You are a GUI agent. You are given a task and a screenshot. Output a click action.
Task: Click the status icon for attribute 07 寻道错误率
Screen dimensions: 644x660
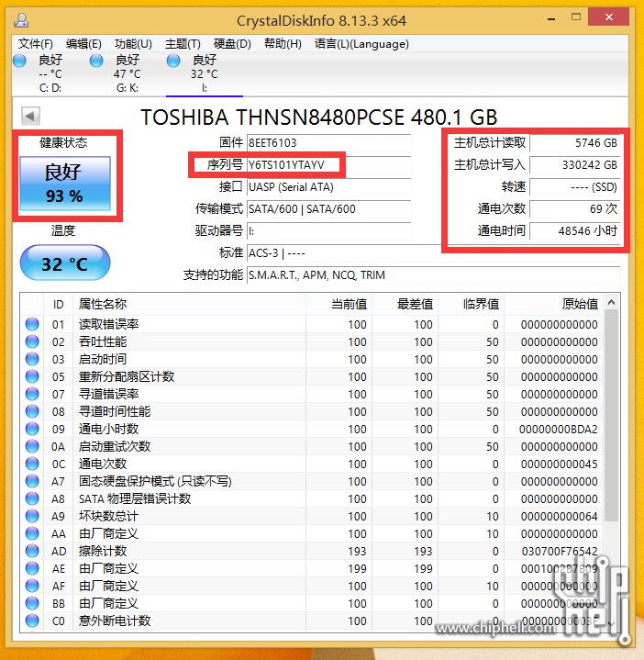point(32,394)
